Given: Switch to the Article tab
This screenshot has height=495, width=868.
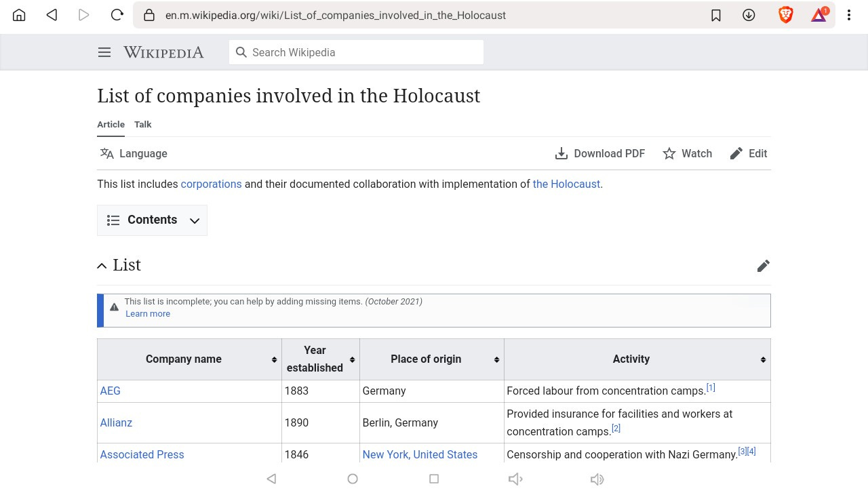Looking at the screenshot, I should 111,124.
